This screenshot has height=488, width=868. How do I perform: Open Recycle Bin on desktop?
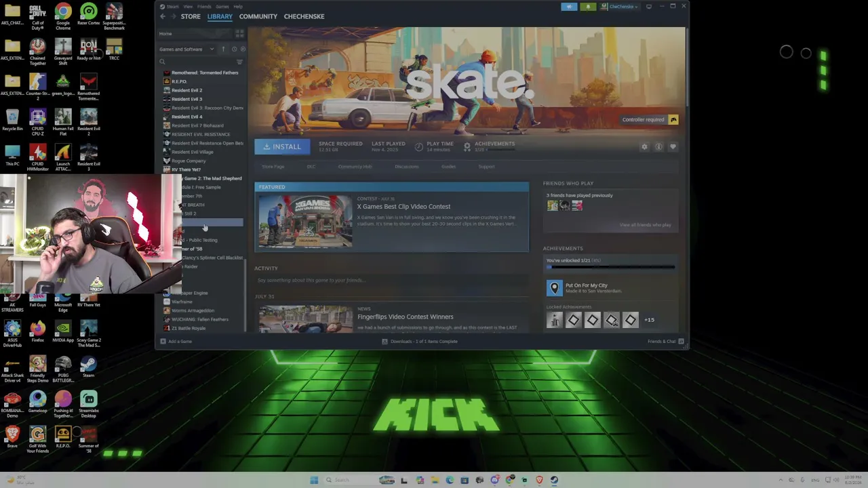(x=12, y=119)
